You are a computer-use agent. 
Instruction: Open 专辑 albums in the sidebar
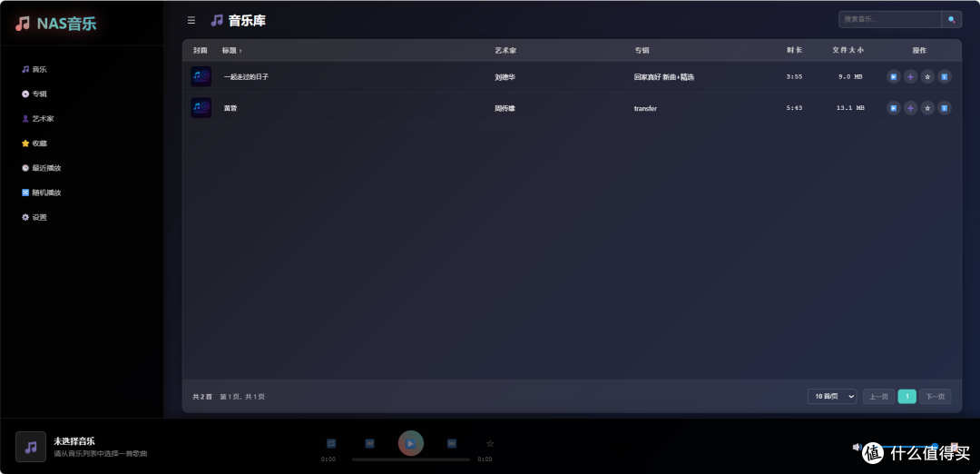pyautogui.click(x=34, y=94)
